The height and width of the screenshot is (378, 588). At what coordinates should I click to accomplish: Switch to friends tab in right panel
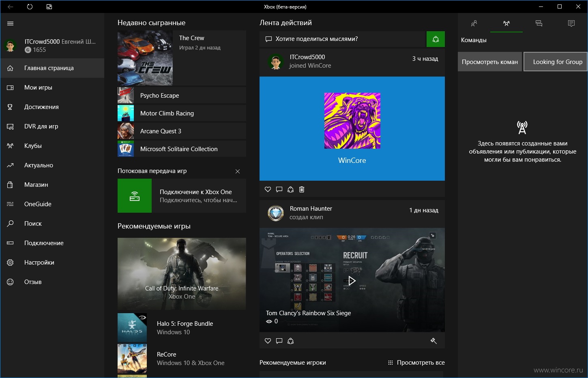coord(474,23)
